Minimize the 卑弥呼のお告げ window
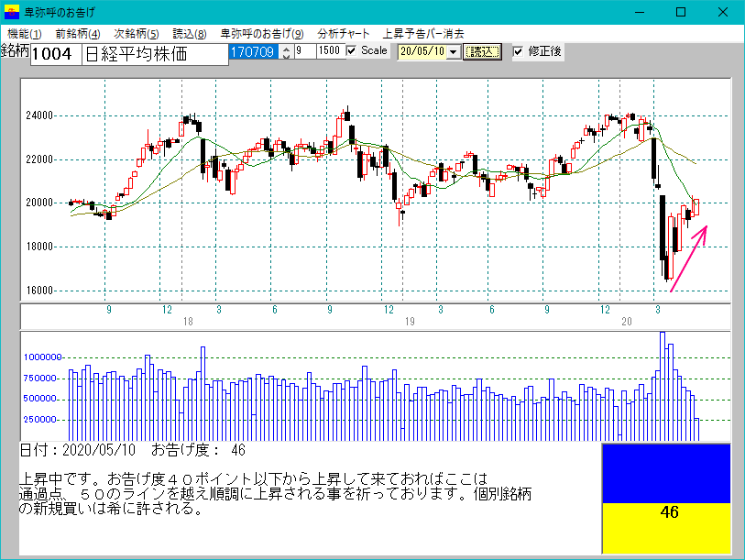 pos(640,12)
